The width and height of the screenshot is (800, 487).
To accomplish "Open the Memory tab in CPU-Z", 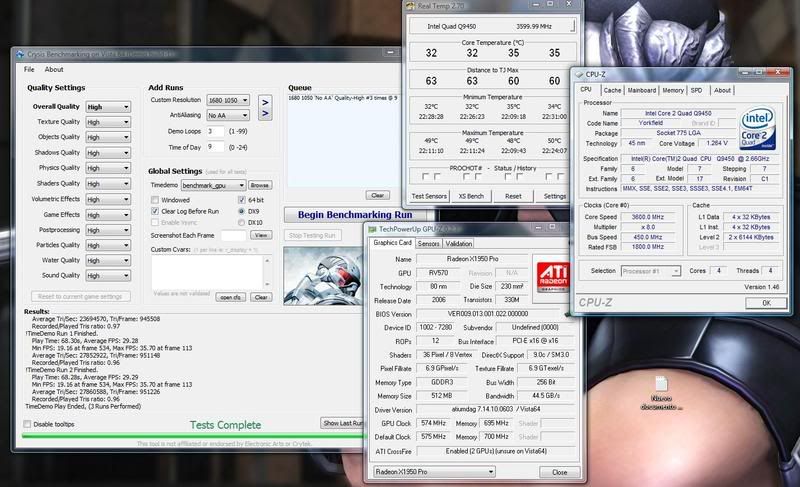I will click(673, 90).
